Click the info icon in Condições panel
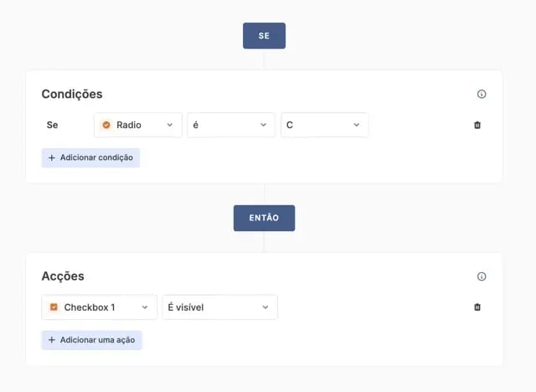This screenshot has width=536, height=392. [482, 94]
